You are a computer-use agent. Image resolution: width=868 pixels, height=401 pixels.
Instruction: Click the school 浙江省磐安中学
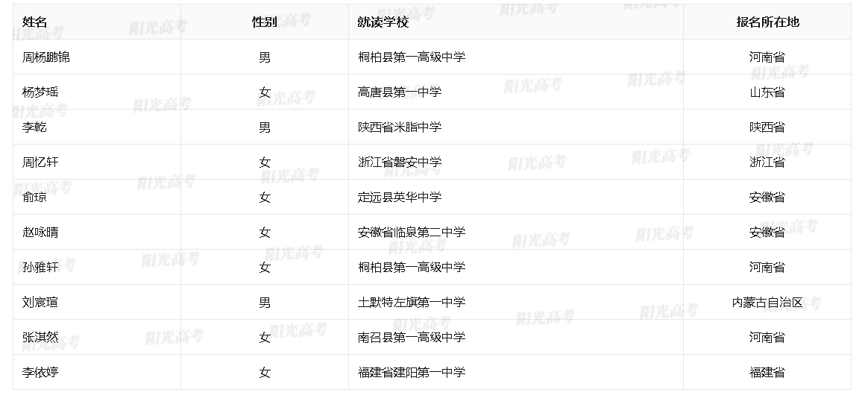[x=400, y=162]
